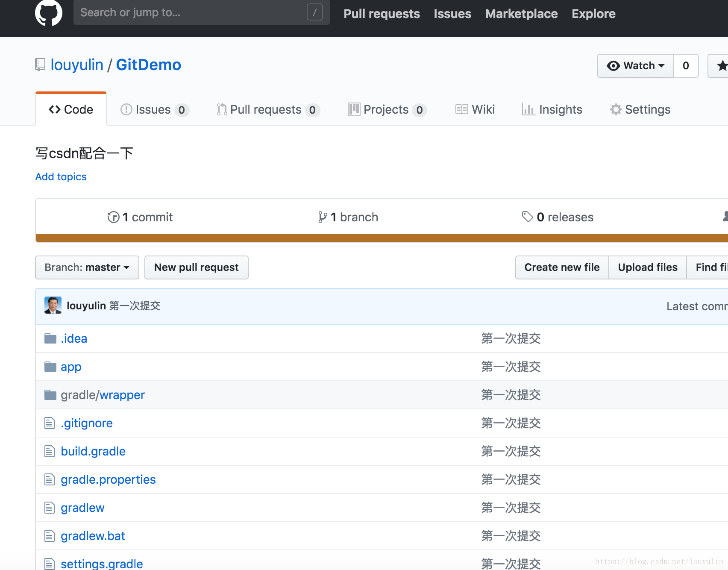Screen dimensions: 728x570
Task: Open the gradle.properties file
Action: [x=108, y=479]
